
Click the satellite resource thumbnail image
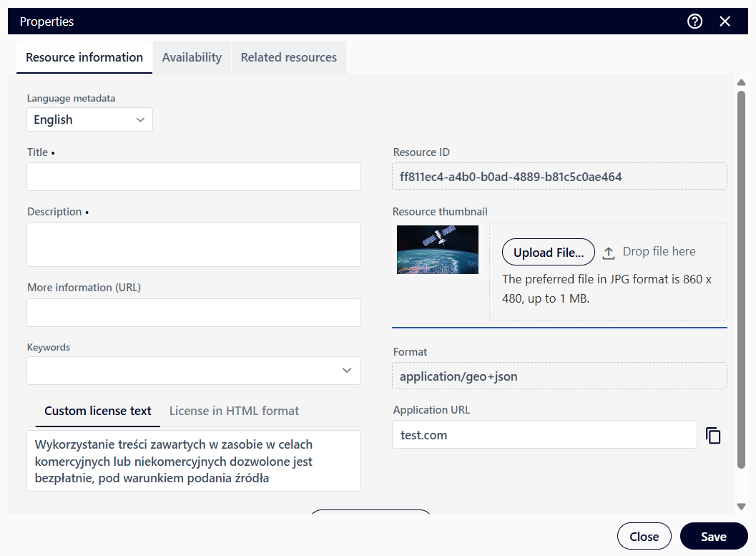(438, 250)
